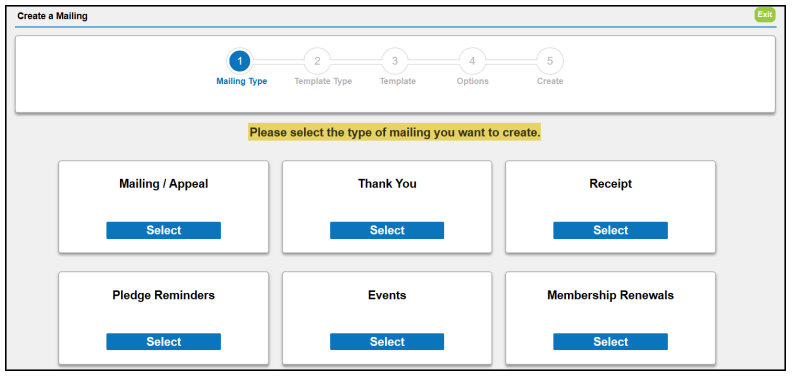The width and height of the screenshot is (793, 378).
Task: Select the Membership Renewals option
Action: tap(610, 342)
